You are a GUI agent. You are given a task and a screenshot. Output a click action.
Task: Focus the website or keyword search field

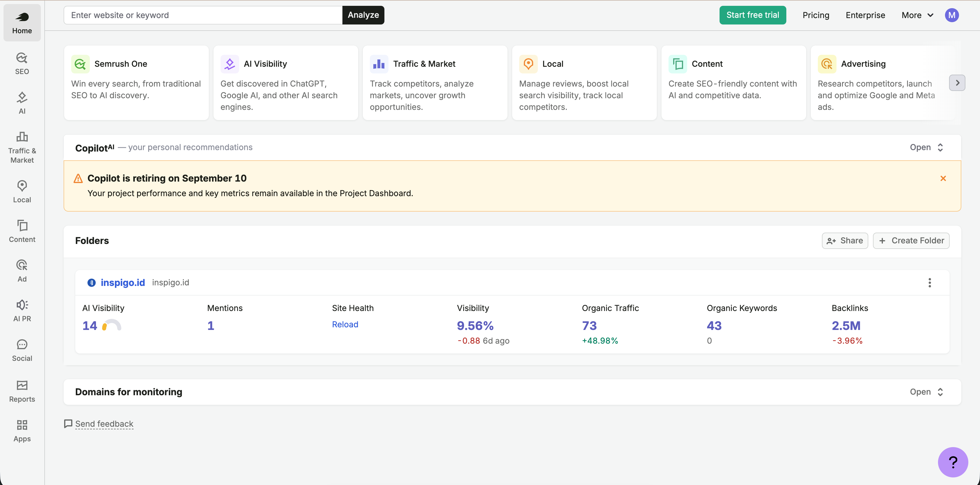[x=203, y=15]
